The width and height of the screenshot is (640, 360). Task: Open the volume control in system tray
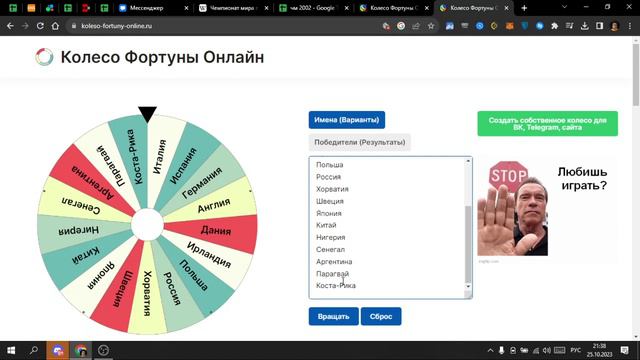click(547, 350)
